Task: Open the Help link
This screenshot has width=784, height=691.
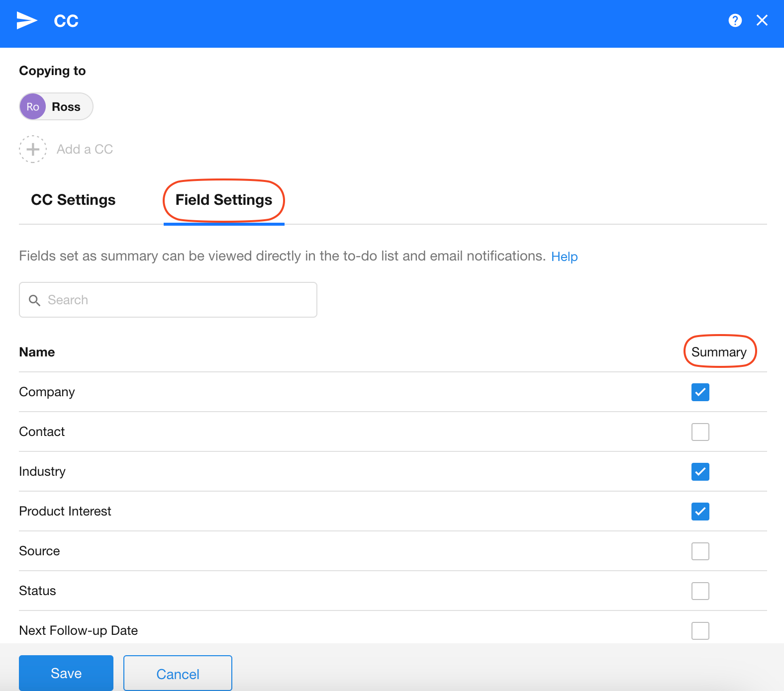Action: point(564,257)
